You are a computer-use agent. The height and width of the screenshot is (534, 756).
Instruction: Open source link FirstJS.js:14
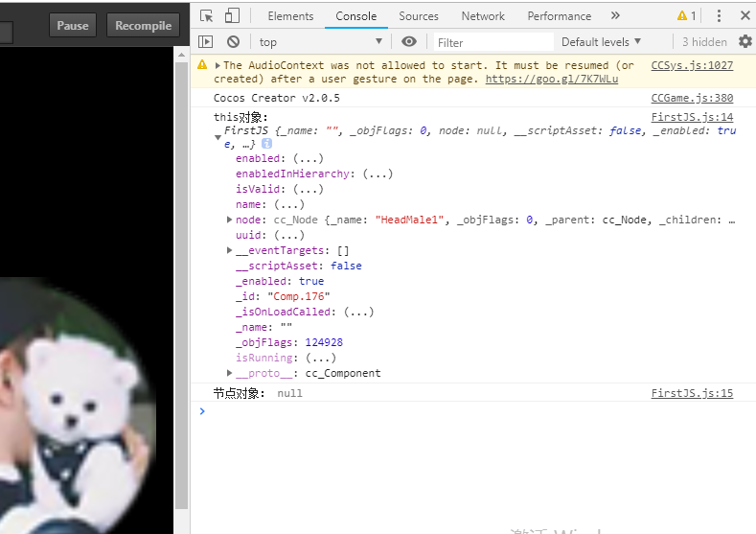click(x=692, y=117)
